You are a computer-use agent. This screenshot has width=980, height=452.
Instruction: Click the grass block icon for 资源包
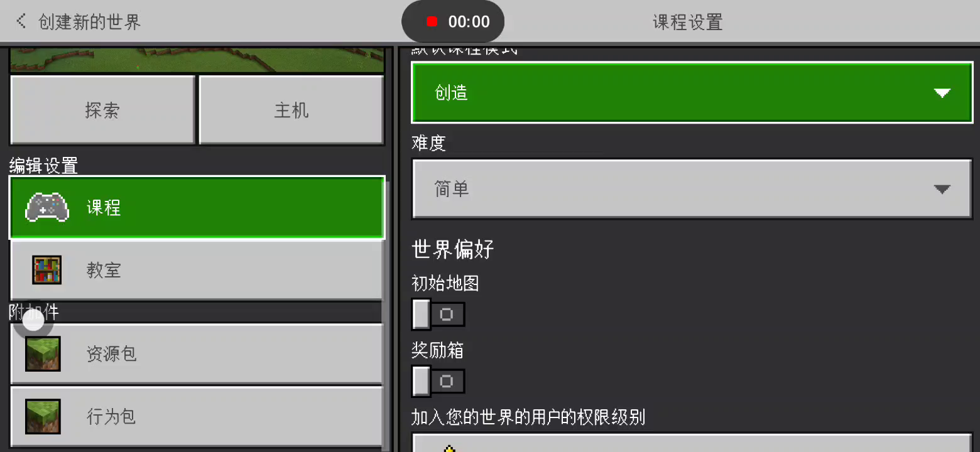pyautogui.click(x=43, y=353)
